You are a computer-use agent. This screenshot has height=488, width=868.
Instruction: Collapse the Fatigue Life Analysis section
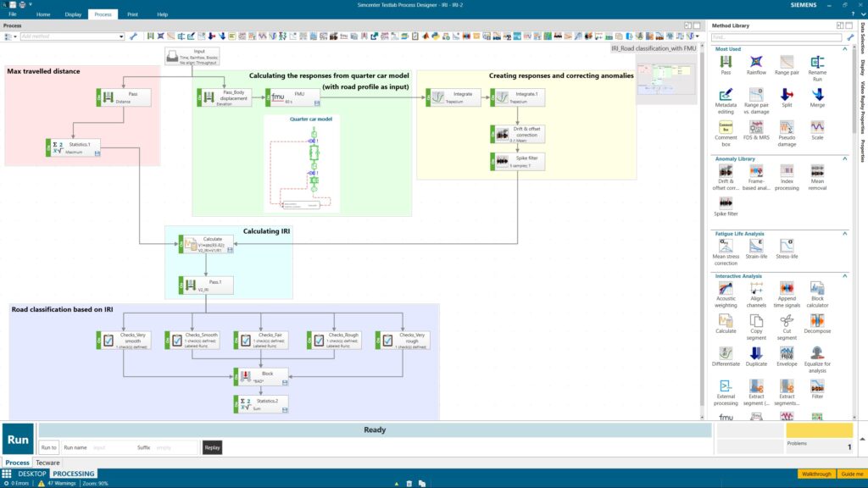tap(845, 234)
